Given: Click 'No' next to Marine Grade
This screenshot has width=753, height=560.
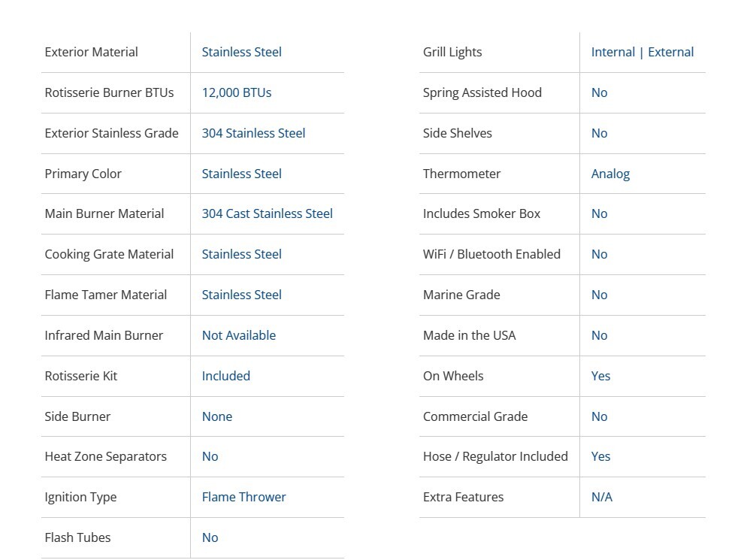Looking at the screenshot, I should point(599,295).
